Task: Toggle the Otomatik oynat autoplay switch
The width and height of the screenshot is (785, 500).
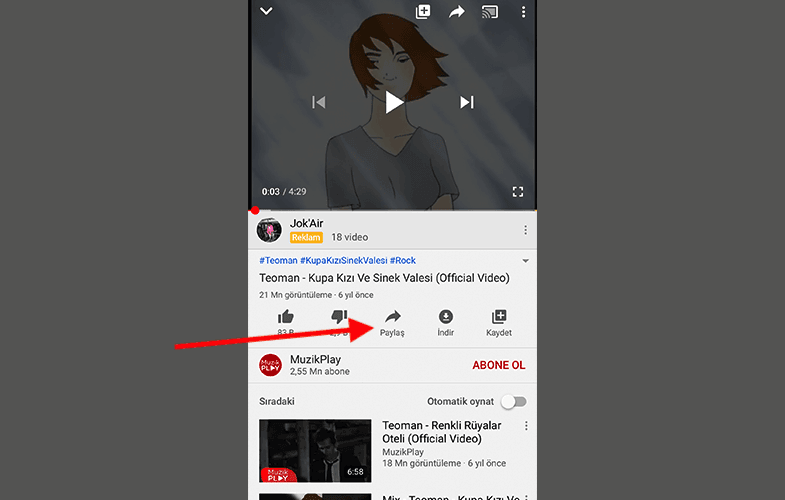Action: click(x=514, y=401)
